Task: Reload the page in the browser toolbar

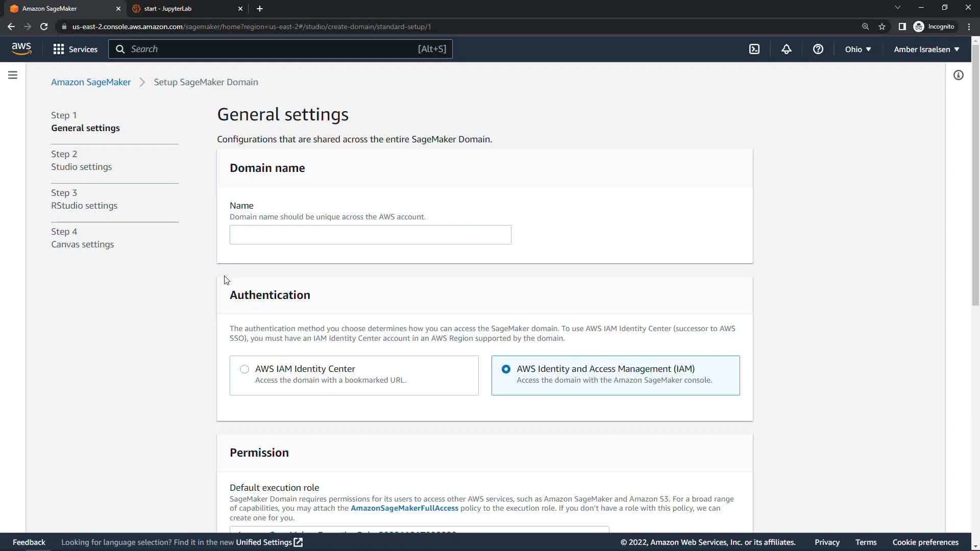Action: pos(44,27)
